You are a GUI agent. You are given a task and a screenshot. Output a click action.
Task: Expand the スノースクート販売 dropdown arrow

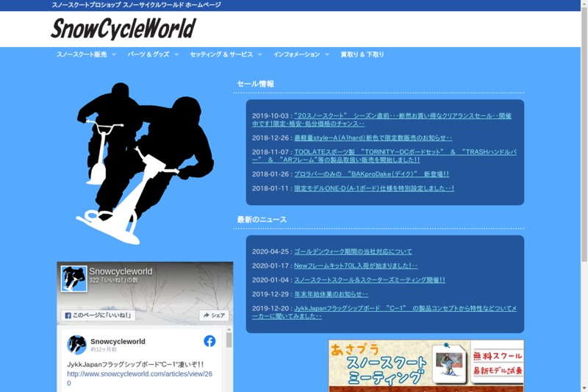[114, 54]
